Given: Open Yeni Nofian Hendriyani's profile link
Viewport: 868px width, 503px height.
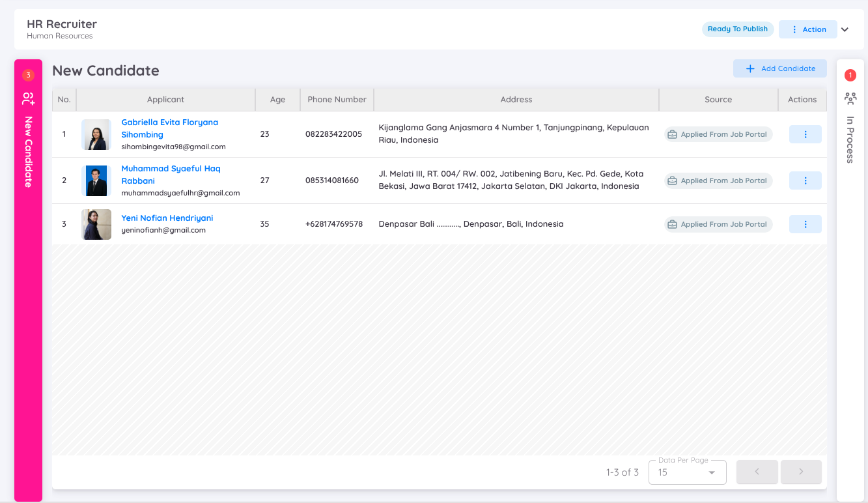Looking at the screenshot, I should 167,218.
